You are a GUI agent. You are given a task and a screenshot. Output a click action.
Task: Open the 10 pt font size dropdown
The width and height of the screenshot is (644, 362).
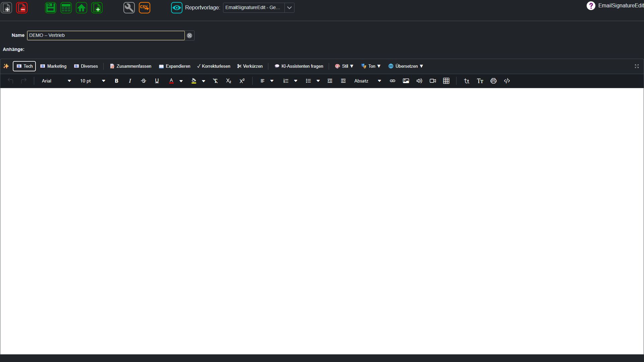point(93,81)
